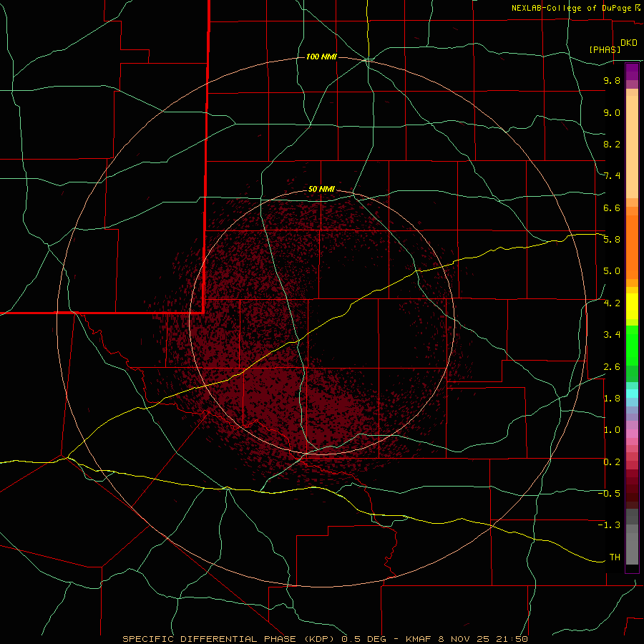The height and width of the screenshot is (644, 644).
Task: Click the TH threshold label
Action: coord(615,557)
